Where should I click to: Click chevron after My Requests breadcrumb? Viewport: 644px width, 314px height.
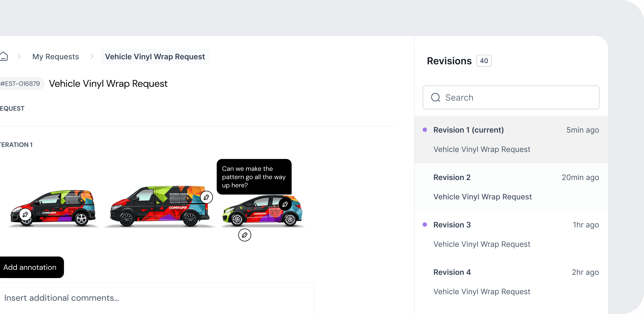click(x=92, y=57)
